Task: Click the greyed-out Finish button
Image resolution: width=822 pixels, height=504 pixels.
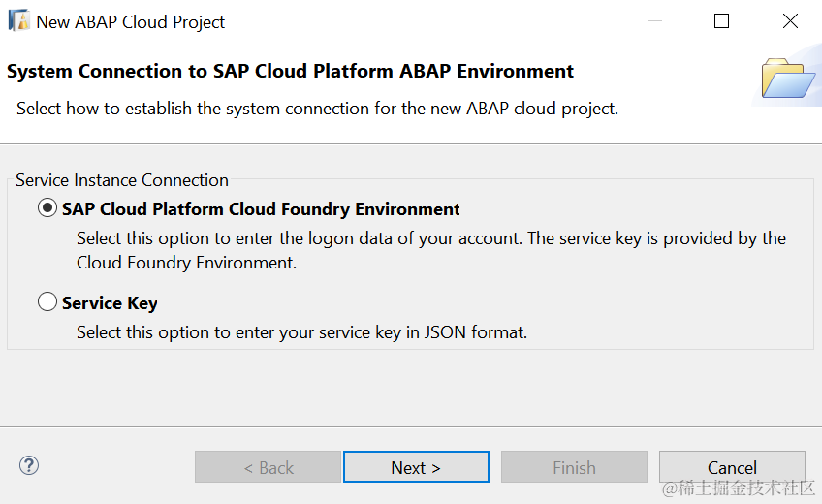Action: tap(574, 467)
